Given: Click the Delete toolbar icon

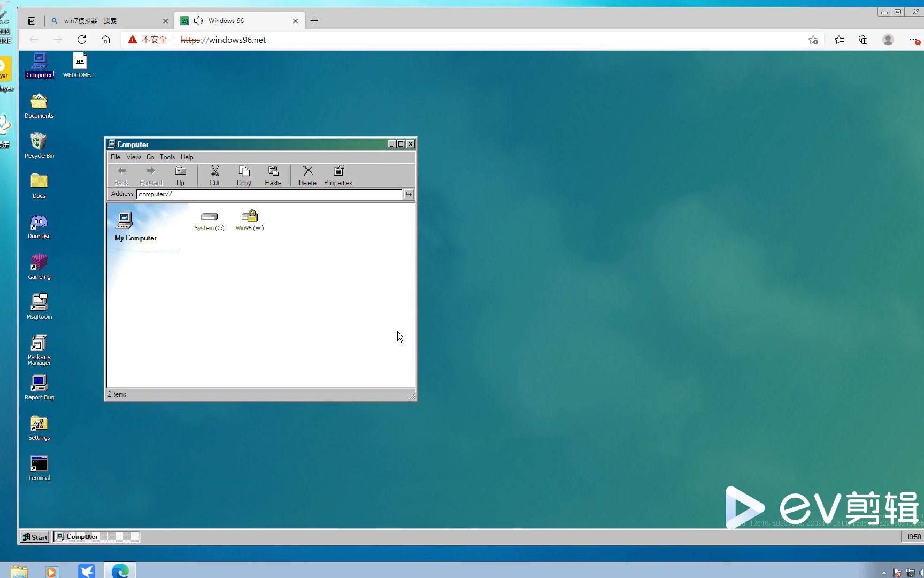Looking at the screenshot, I should point(307,175).
